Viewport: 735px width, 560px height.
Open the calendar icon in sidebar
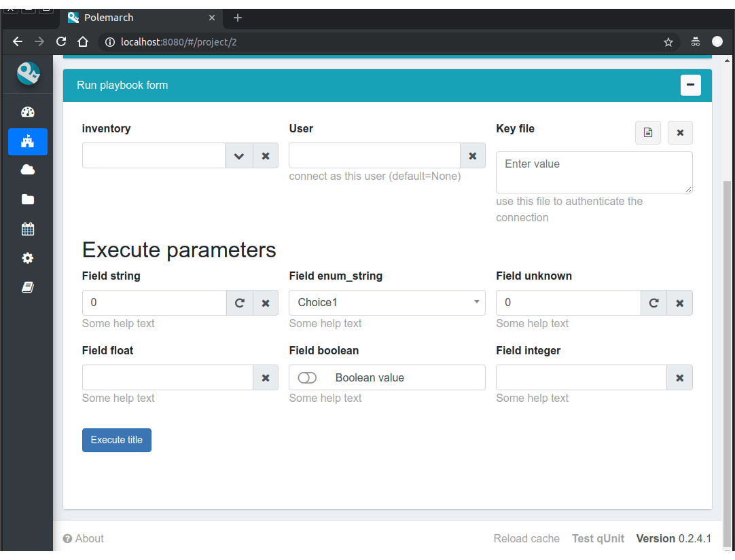pos(28,229)
